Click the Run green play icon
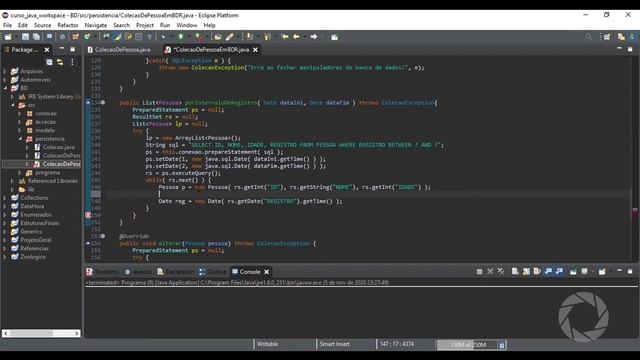Image resolution: width=640 pixels, height=360 pixels. point(181,37)
